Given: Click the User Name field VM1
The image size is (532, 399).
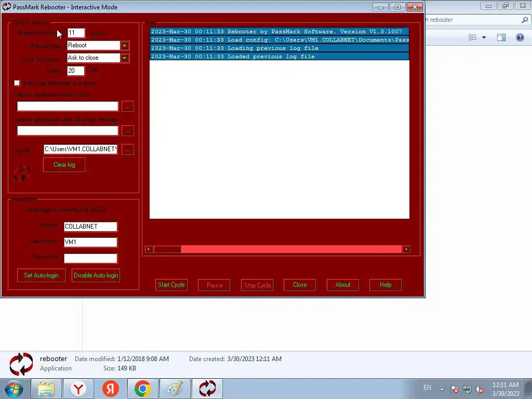Looking at the screenshot, I should (x=90, y=242).
